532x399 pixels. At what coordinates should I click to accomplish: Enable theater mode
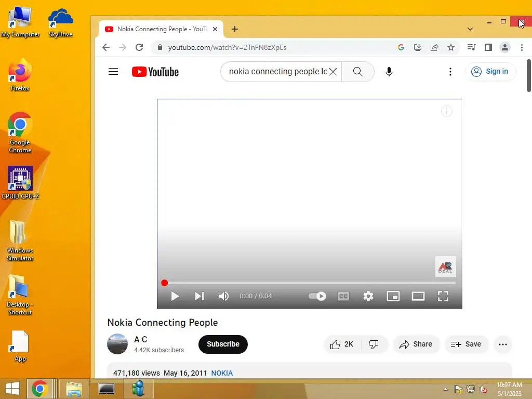coord(418,296)
